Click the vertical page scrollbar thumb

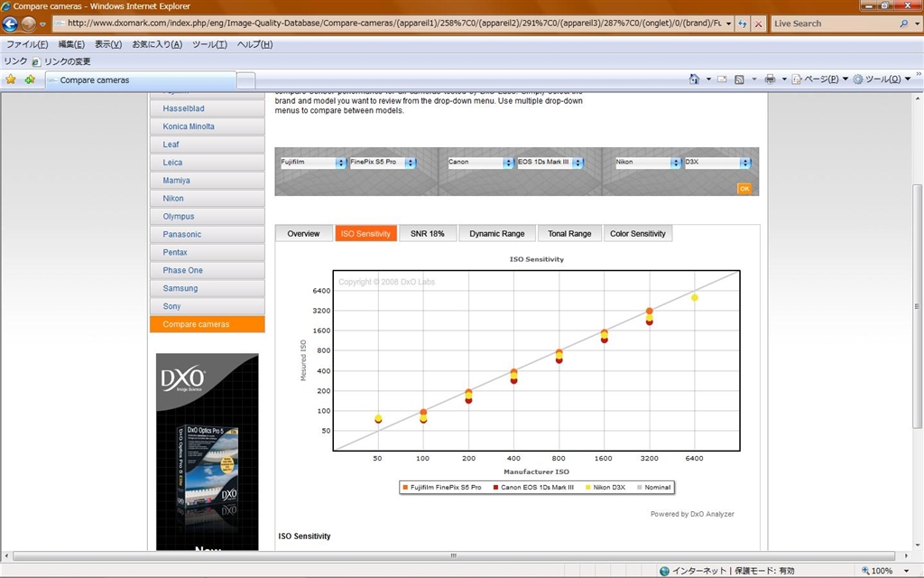(917, 306)
